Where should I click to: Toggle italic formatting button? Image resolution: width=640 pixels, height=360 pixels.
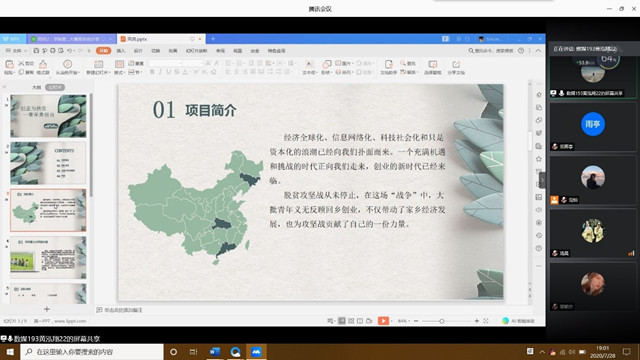click(x=160, y=72)
